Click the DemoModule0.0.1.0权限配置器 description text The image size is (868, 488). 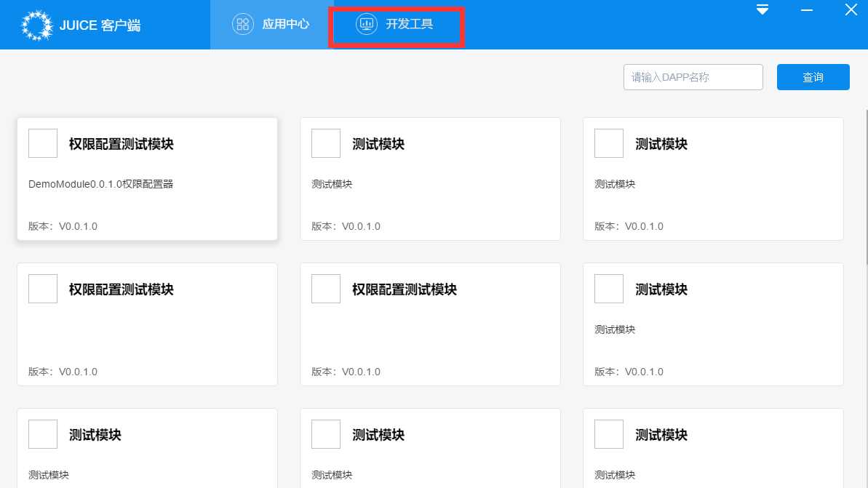100,184
